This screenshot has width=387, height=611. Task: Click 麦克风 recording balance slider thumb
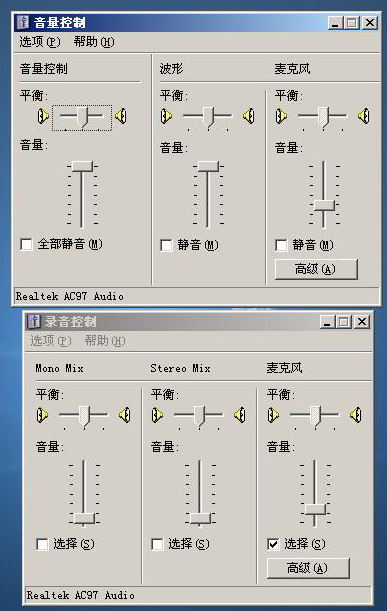315,416
